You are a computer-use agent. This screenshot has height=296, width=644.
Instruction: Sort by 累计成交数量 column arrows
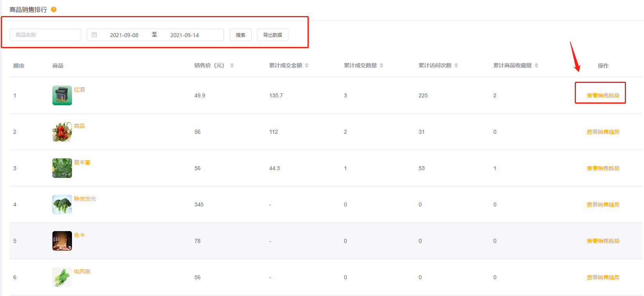(381, 65)
